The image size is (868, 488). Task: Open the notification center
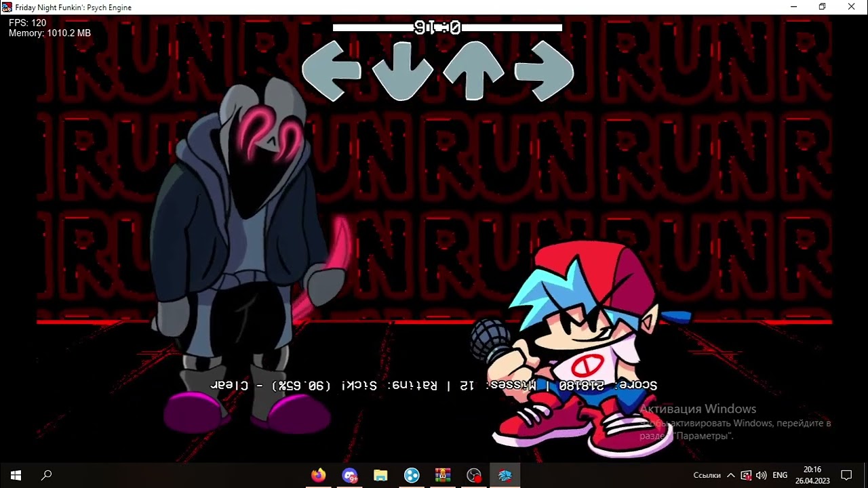[x=846, y=475]
